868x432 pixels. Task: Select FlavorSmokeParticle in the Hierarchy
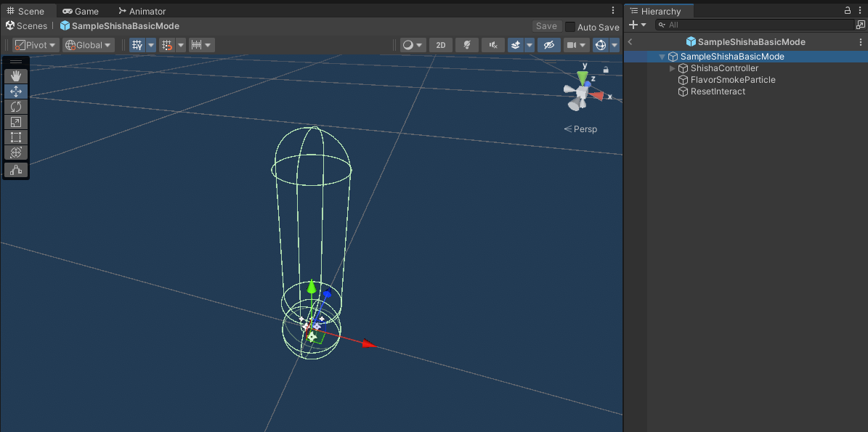click(x=733, y=80)
